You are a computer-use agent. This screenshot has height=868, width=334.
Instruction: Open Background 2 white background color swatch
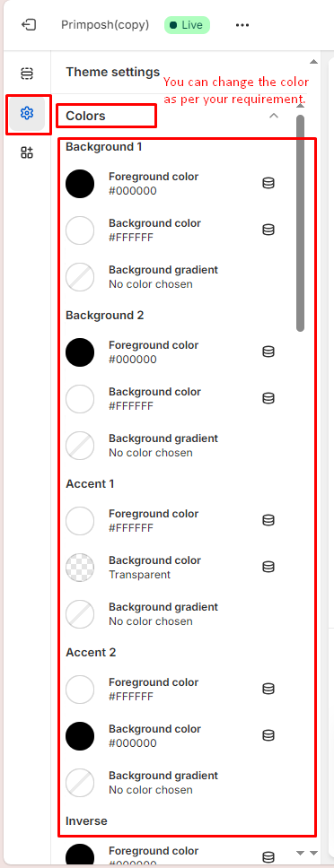pos(80,398)
